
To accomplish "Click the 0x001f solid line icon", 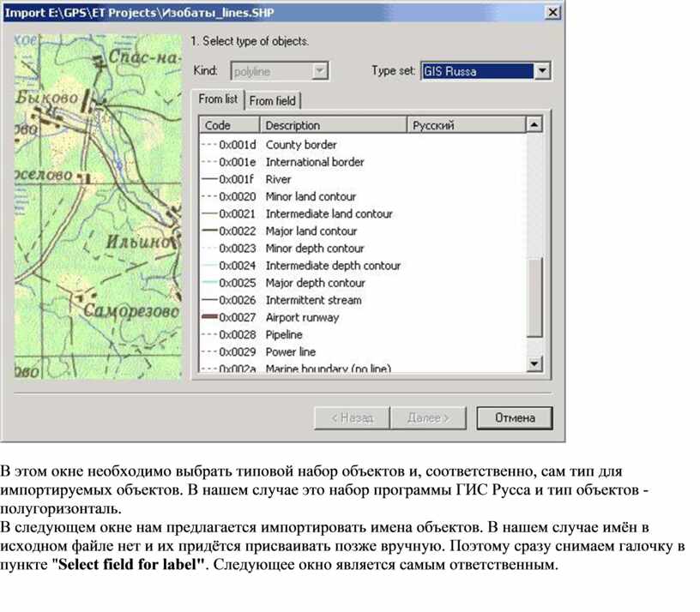I will coord(209,179).
